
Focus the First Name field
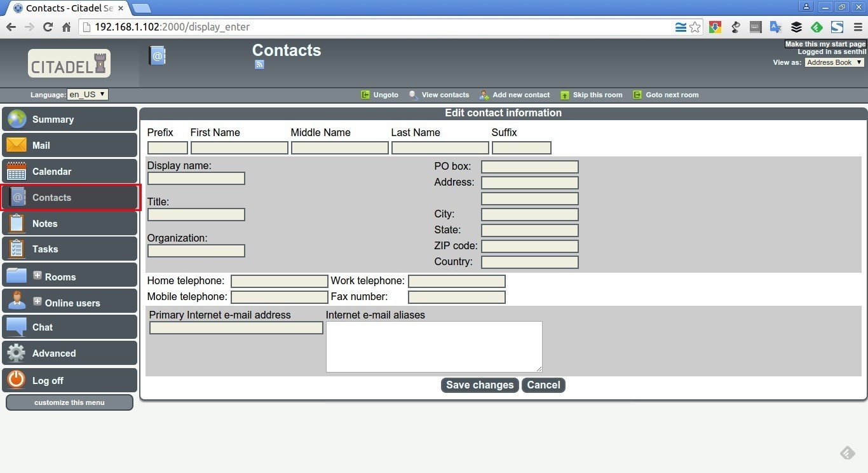click(x=240, y=147)
